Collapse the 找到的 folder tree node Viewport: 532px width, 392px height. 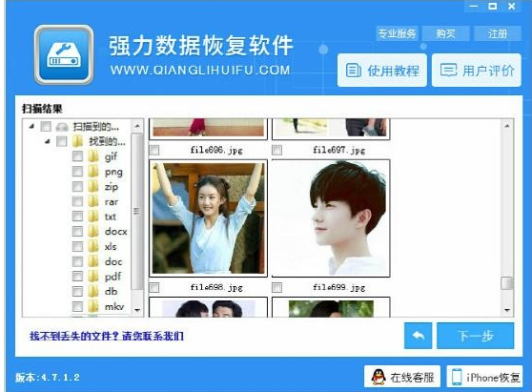[47, 141]
